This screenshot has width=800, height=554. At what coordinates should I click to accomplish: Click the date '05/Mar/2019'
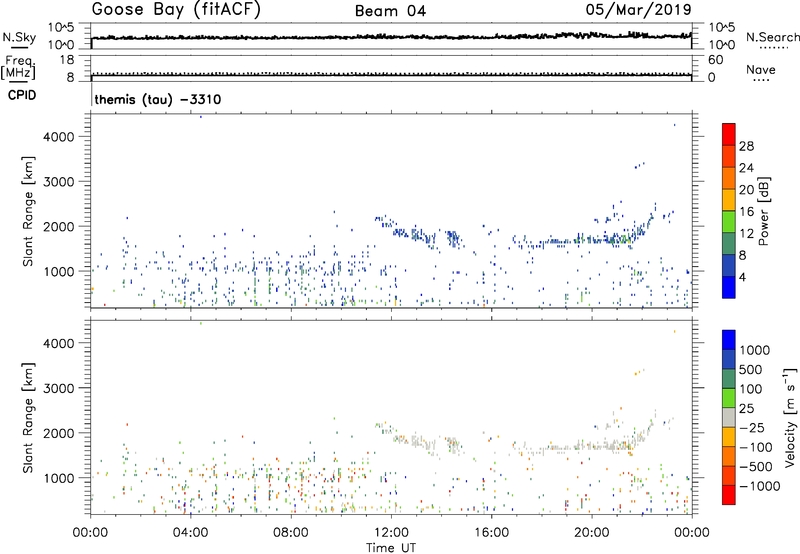(638, 10)
